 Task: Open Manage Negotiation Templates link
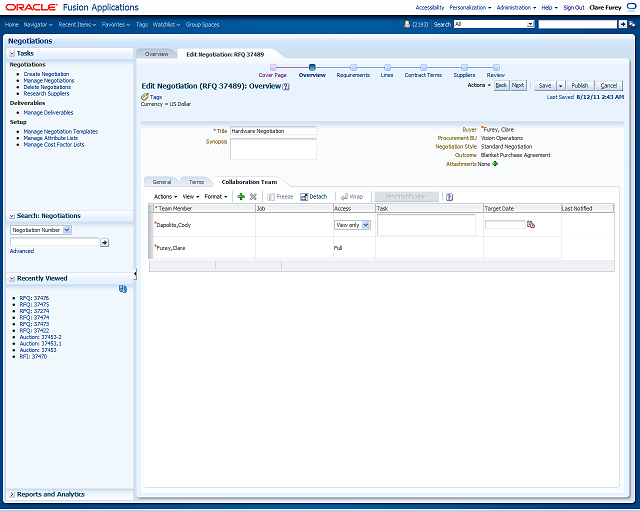61,132
